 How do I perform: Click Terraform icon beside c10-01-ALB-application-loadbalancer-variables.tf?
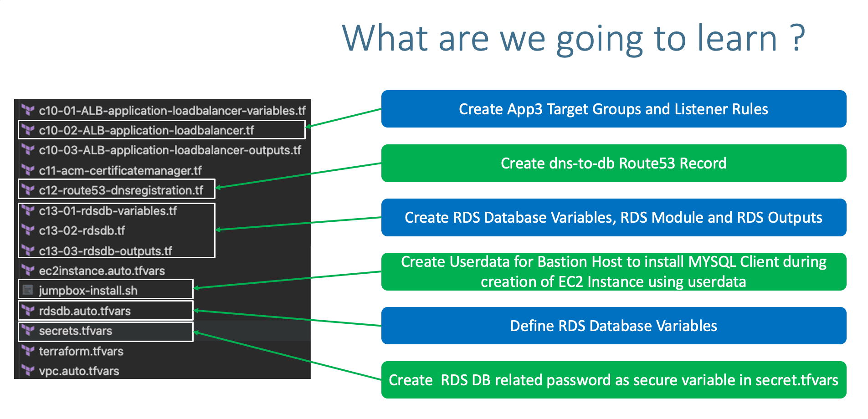click(x=28, y=110)
